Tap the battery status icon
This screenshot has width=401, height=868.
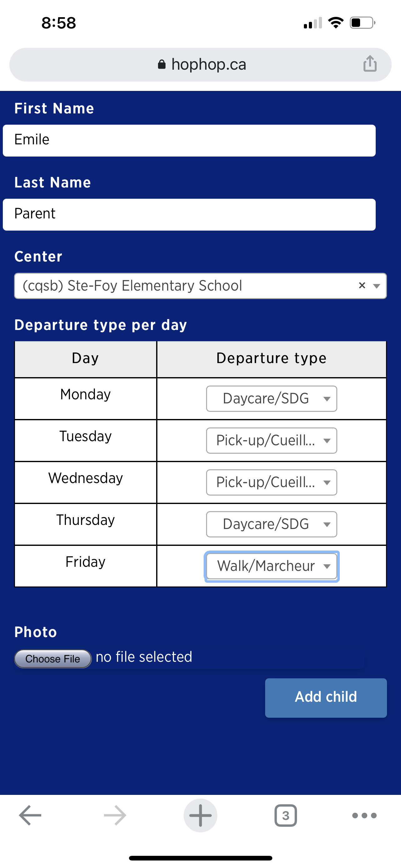pyautogui.click(x=363, y=22)
